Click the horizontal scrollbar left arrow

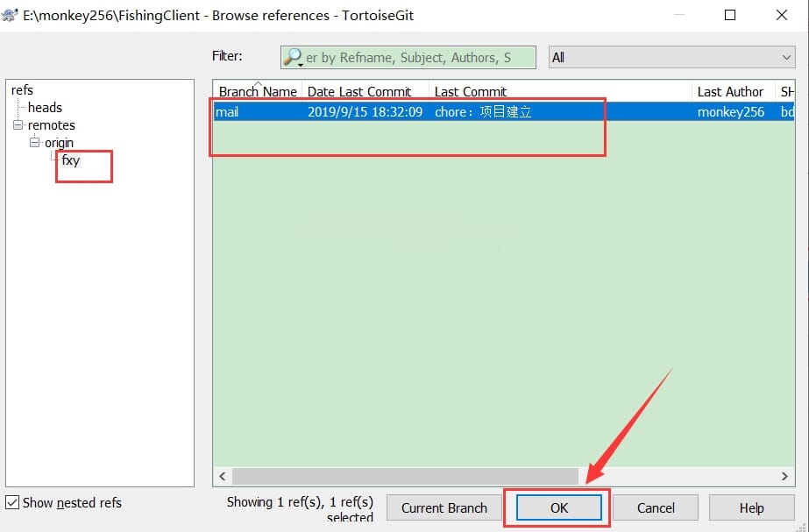[x=223, y=476]
